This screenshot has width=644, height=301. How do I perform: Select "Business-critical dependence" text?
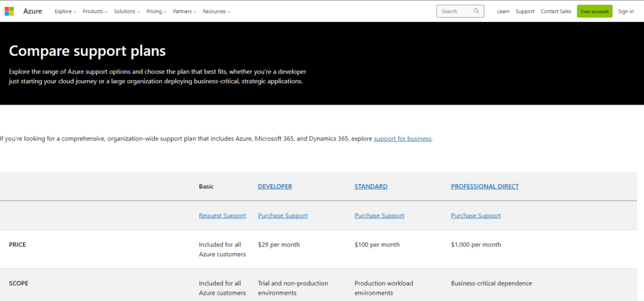click(x=491, y=283)
